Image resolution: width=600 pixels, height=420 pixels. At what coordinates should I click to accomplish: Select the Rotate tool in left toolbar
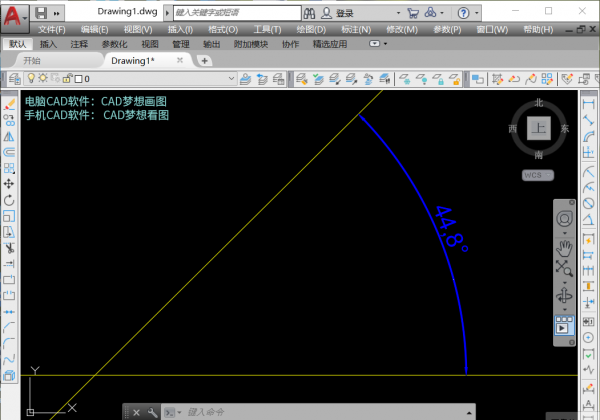click(9, 200)
